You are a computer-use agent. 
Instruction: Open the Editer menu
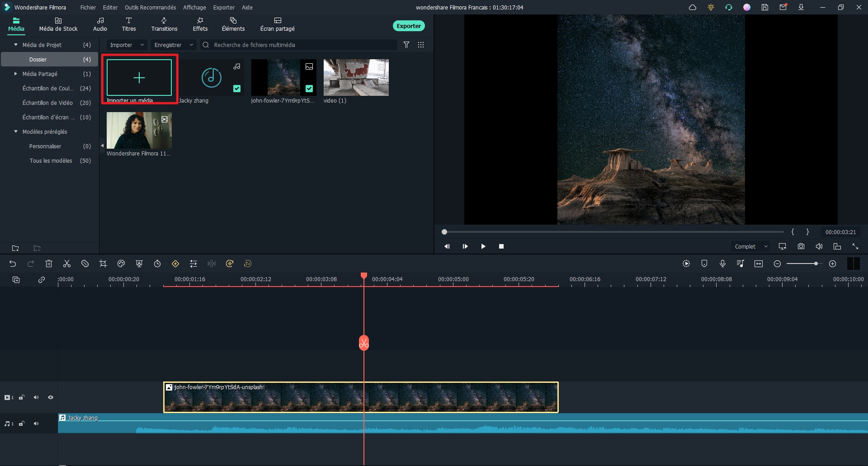pyautogui.click(x=110, y=7)
